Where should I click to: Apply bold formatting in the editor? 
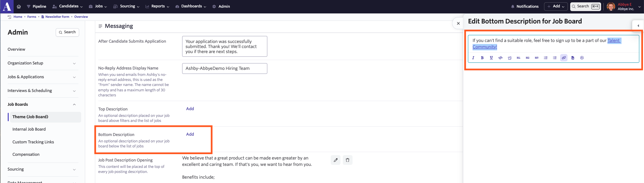tap(482, 58)
